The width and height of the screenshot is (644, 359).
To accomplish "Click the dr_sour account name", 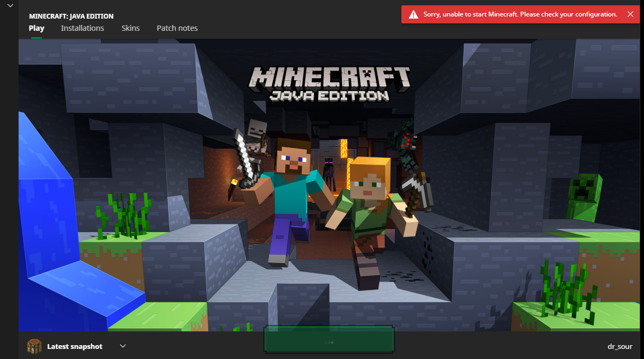I will [620, 346].
